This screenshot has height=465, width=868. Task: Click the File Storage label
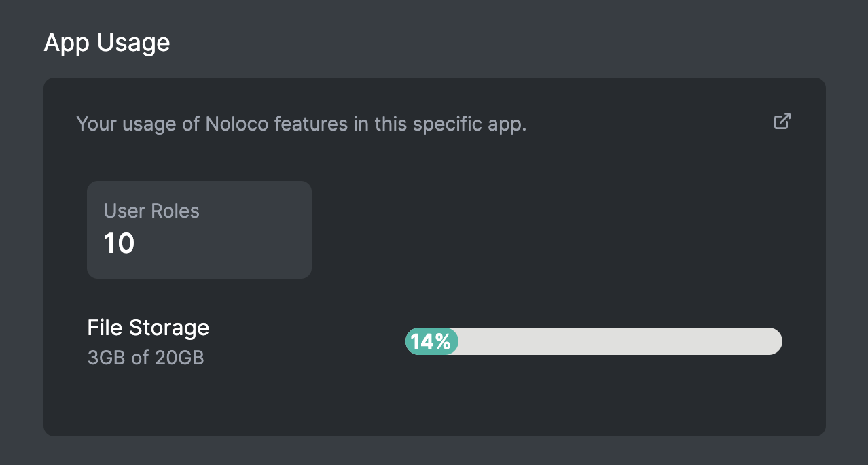tap(148, 328)
